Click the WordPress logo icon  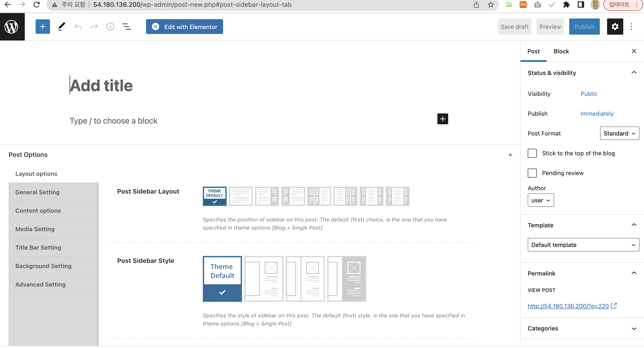tap(12, 27)
